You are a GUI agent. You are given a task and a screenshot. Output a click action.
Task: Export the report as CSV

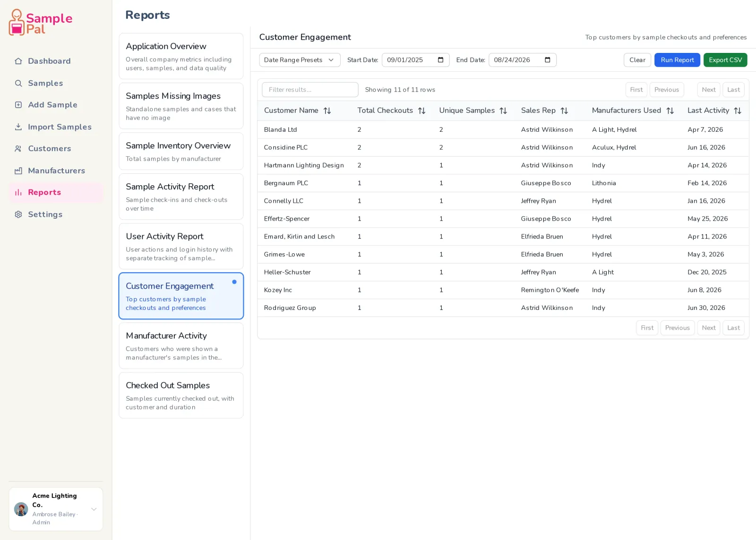[x=725, y=60]
